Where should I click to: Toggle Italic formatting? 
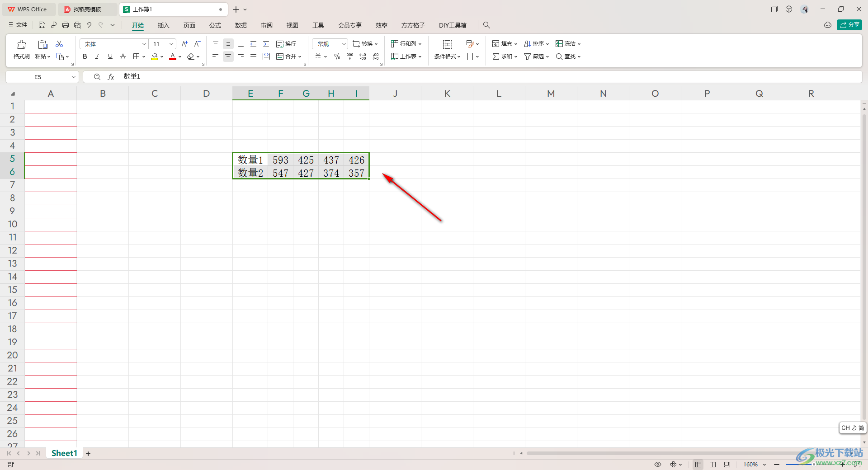tap(97, 56)
